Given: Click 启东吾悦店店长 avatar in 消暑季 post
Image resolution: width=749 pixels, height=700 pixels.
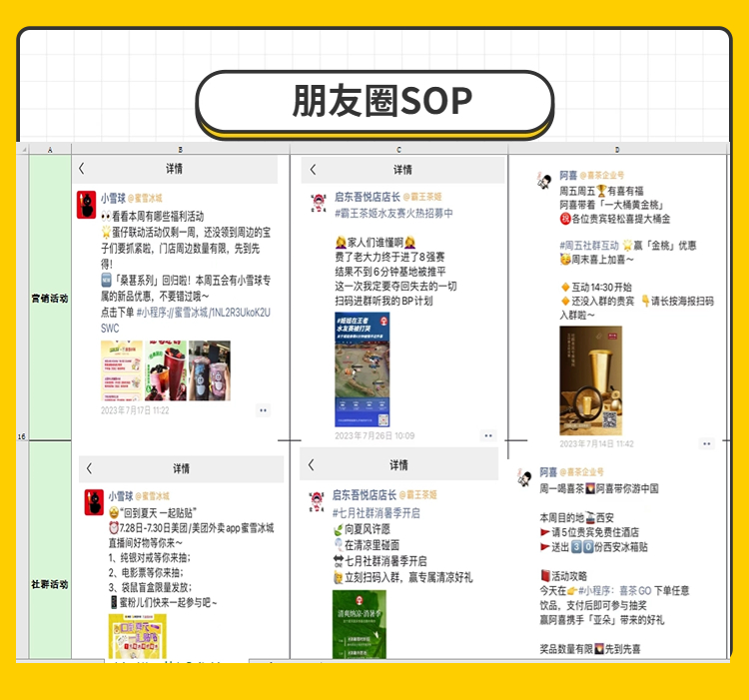Looking at the screenshot, I should click(x=317, y=501).
